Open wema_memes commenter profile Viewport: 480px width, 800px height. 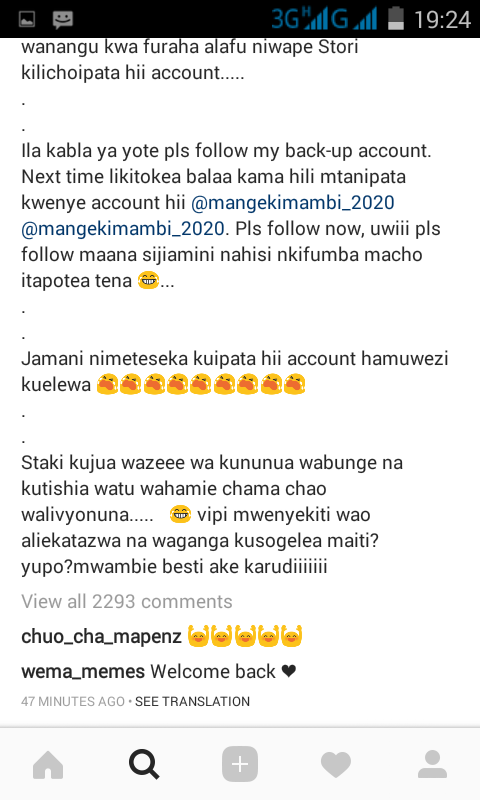(x=83, y=671)
